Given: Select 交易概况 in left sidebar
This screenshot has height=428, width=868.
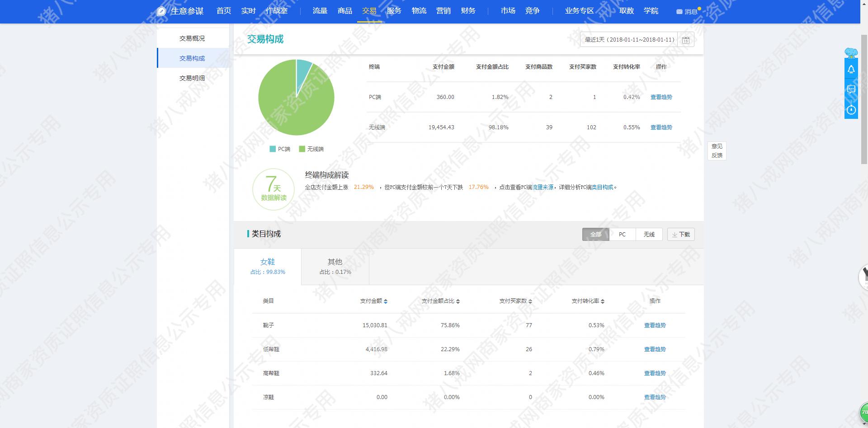Looking at the screenshot, I should 193,38.
